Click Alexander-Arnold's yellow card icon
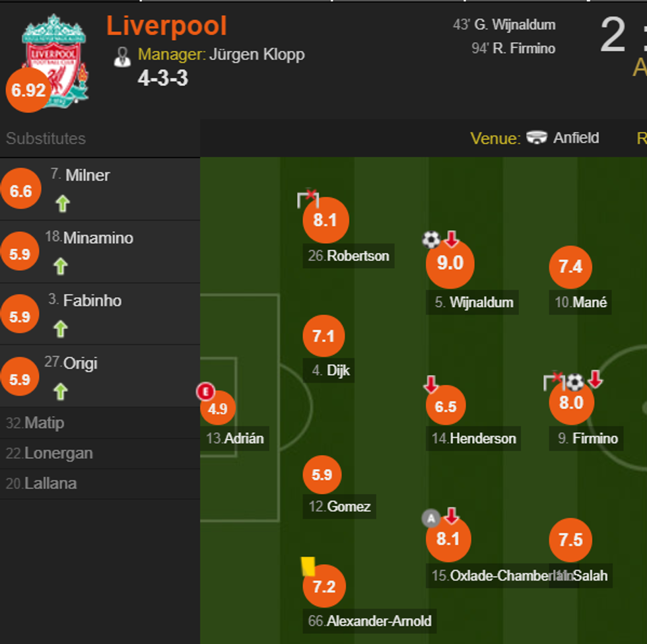 click(x=308, y=566)
